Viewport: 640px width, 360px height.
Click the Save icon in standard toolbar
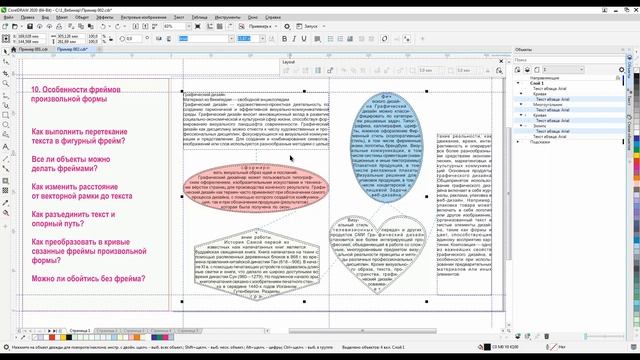(30, 26)
